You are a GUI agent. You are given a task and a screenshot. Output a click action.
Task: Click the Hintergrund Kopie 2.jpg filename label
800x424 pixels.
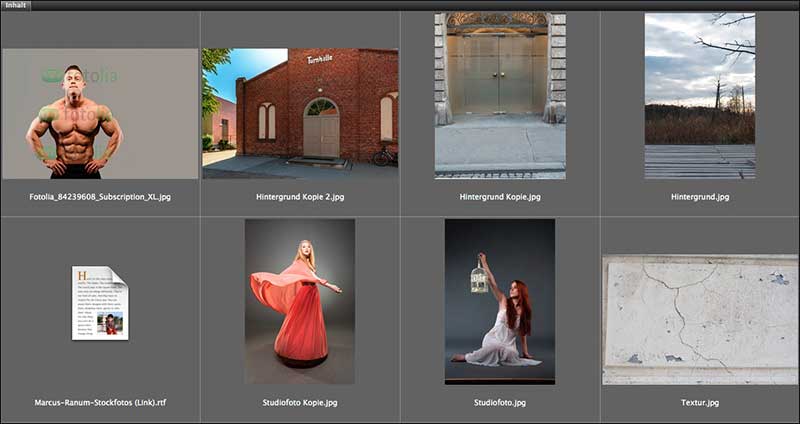click(x=300, y=197)
